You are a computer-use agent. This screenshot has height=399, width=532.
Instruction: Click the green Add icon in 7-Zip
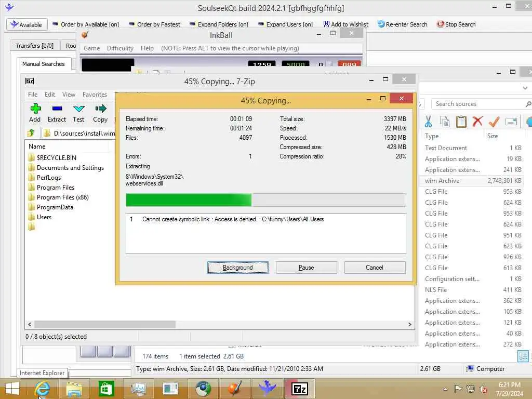tap(35, 109)
